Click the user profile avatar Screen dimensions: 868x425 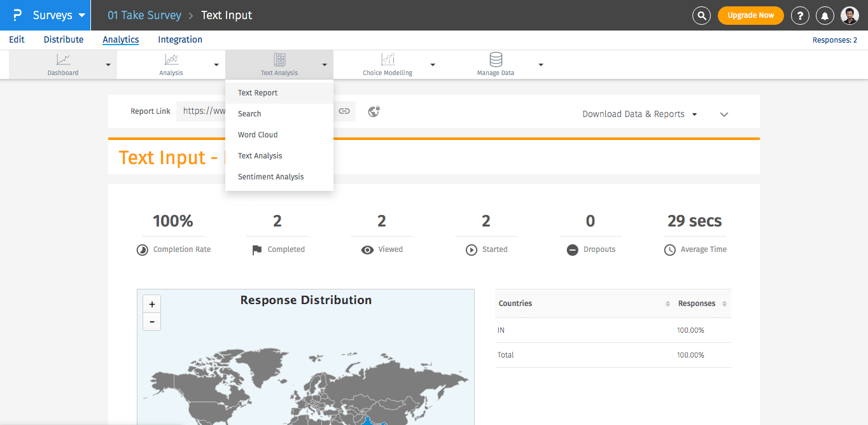click(850, 15)
